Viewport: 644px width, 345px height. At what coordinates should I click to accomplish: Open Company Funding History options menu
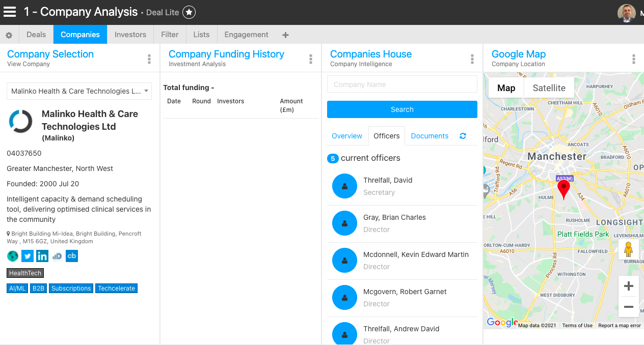click(x=311, y=59)
